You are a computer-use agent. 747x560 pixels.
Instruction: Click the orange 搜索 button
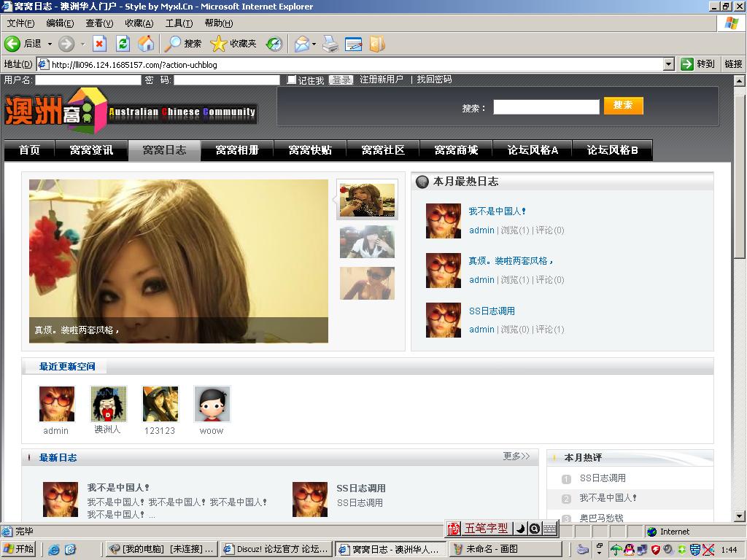[x=623, y=106]
